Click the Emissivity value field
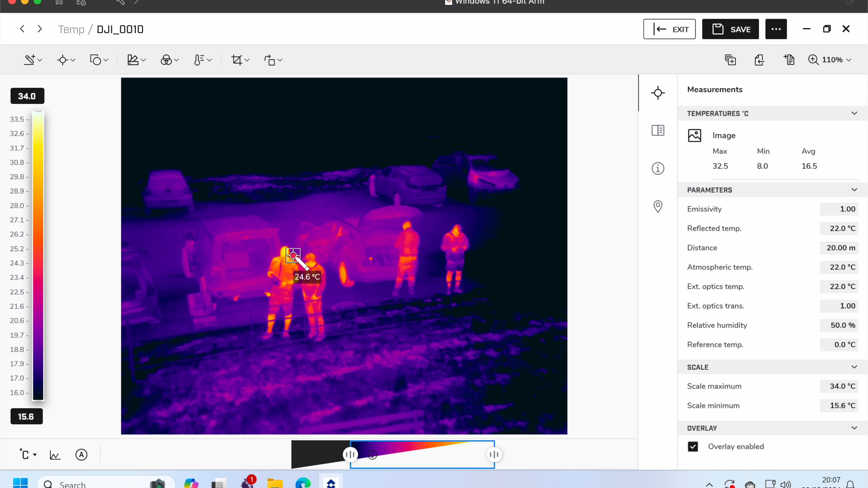Screen dimensions: 868x488 [839, 209]
